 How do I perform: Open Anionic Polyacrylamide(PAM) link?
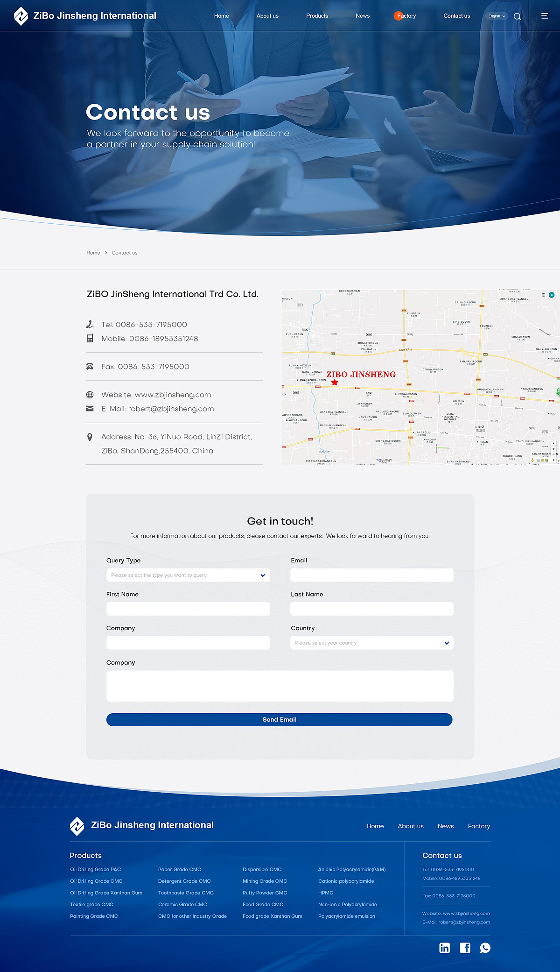(352, 869)
